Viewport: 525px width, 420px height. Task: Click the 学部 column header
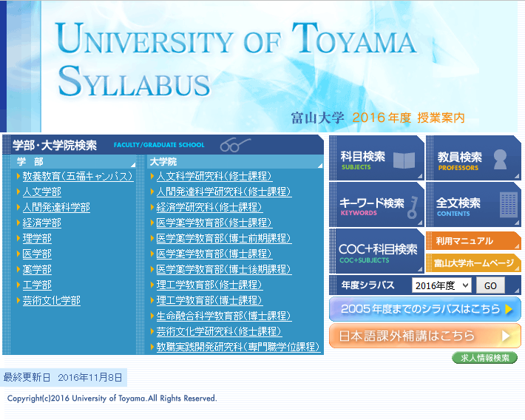[x=73, y=162]
